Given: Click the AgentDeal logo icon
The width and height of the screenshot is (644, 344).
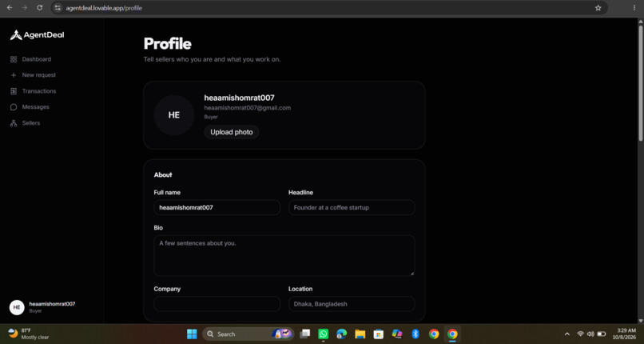Looking at the screenshot, I should (x=16, y=35).
